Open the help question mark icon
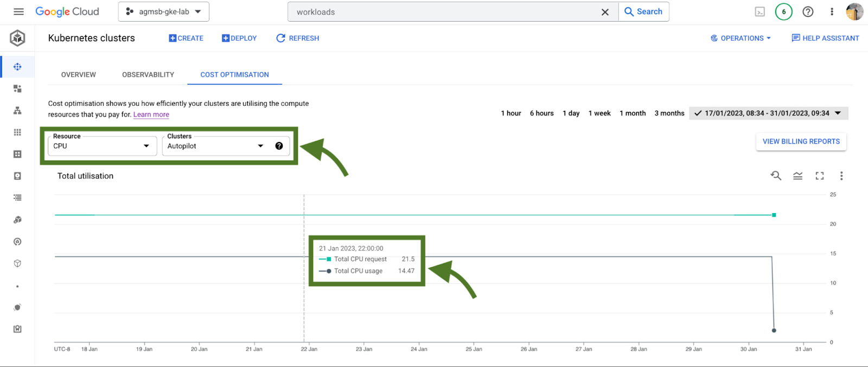 pyautogui.click(x=808, y=12)
